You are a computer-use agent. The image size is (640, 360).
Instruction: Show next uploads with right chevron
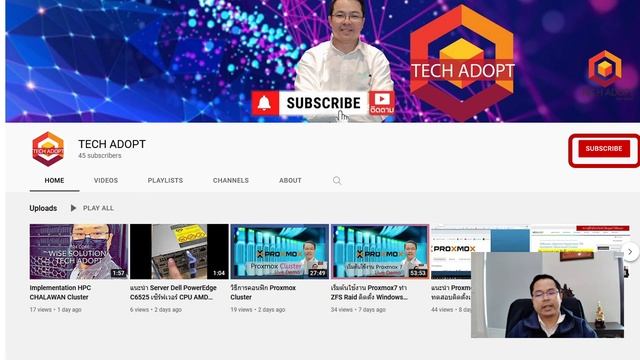click(630, 252)
